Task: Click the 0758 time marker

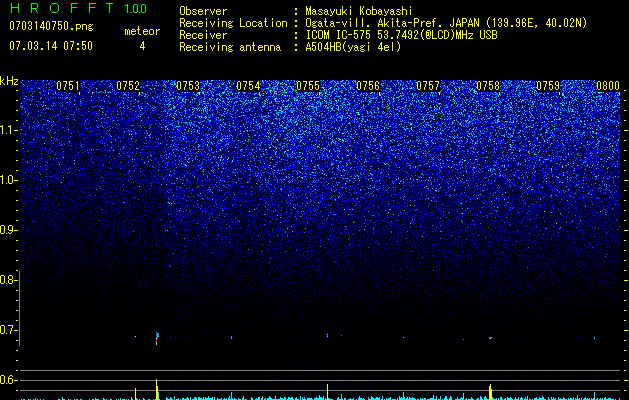Action: point(488,86)
